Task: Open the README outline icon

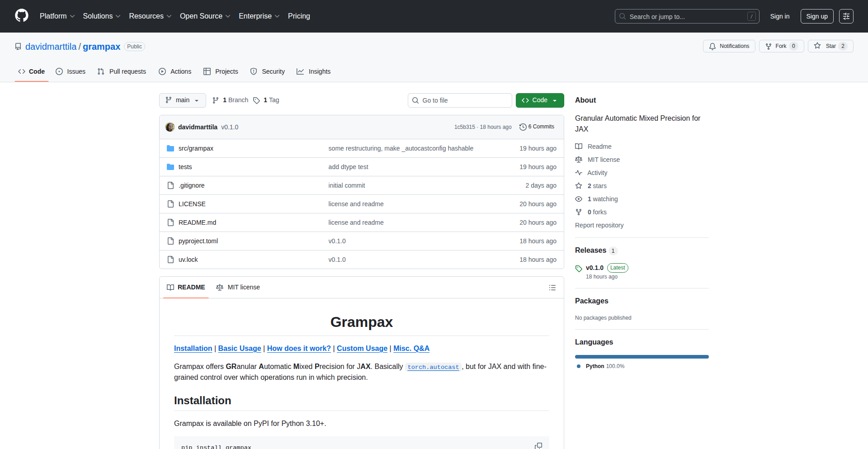Action: coord(552,288)
